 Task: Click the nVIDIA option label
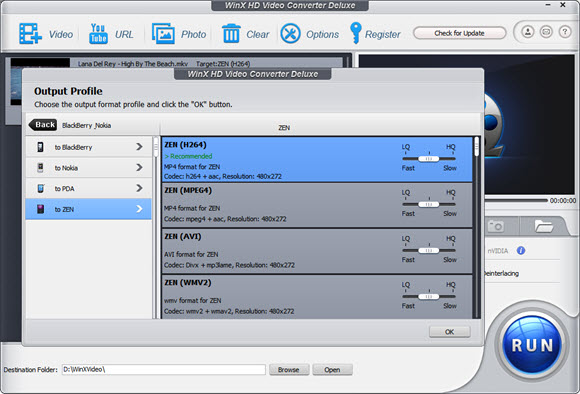click(498, 251)
